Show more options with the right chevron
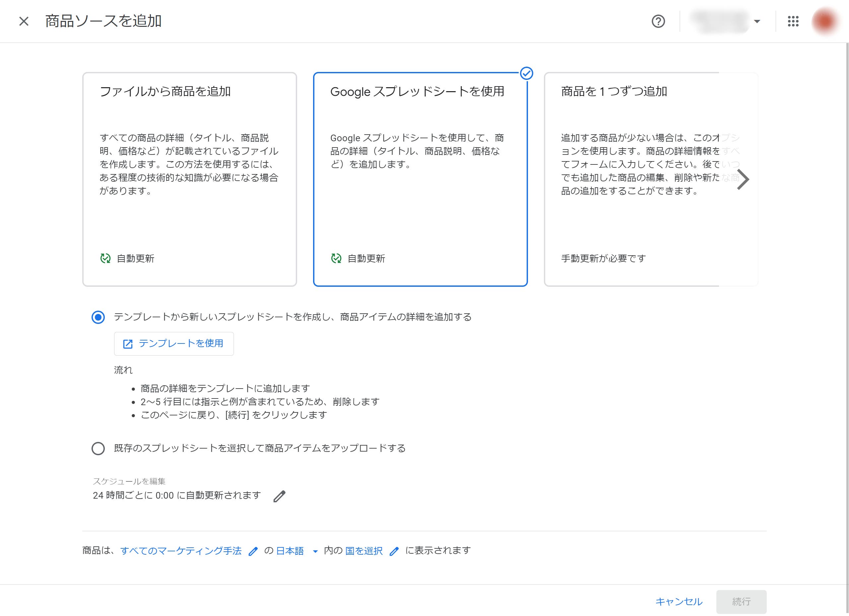The image size is (849, 616). [743, 180]
